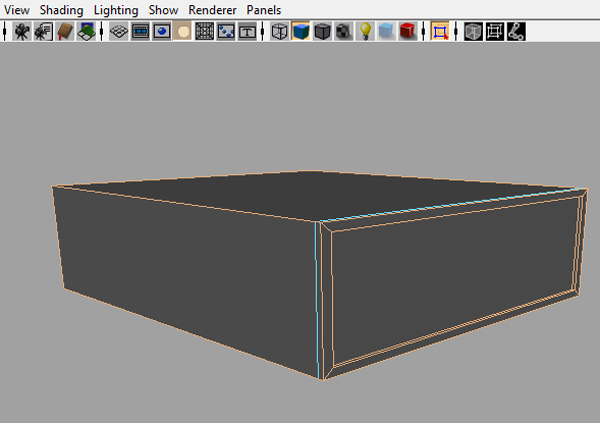Screen dimensions: 600x423
Task: Toggle the Resolution Gate icon
Action: [x=161, y=31]
